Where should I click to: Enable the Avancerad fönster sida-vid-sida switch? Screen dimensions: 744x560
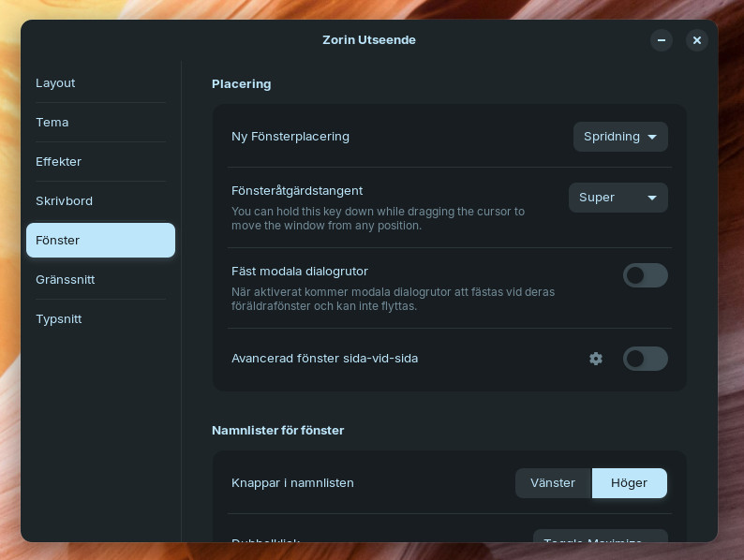pos(645,359)
